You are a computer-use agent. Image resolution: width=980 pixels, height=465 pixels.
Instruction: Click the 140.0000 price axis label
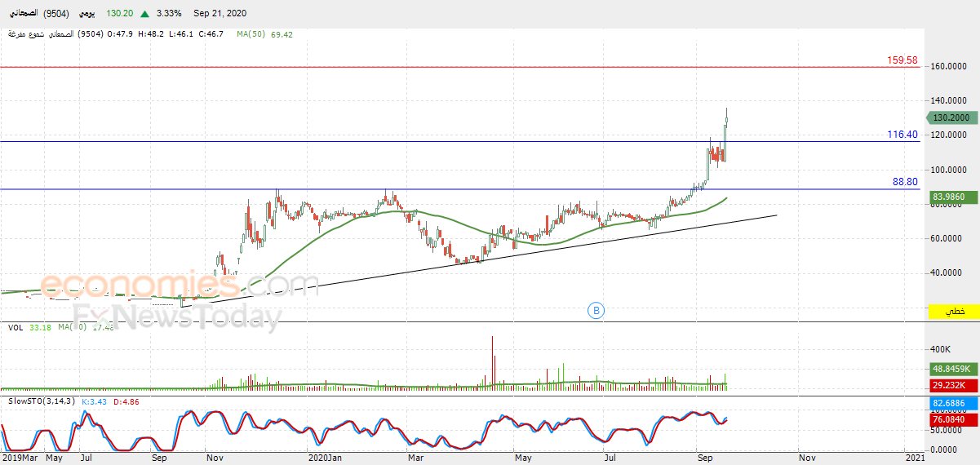point(951,100)
